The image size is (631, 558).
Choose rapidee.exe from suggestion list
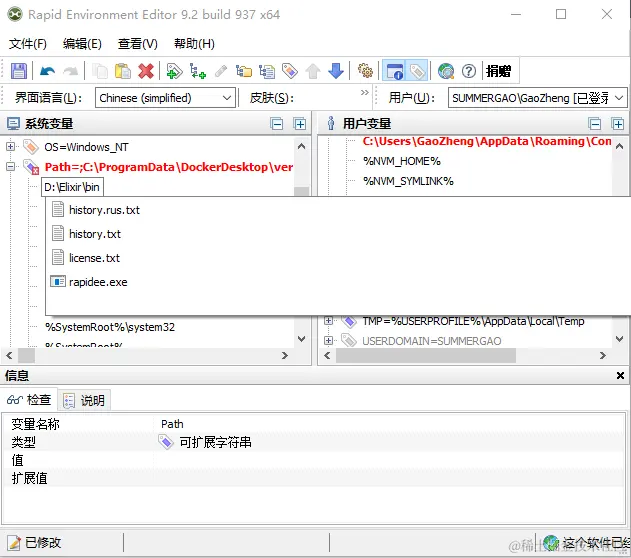pyautogui.click(x=98, y=282)
